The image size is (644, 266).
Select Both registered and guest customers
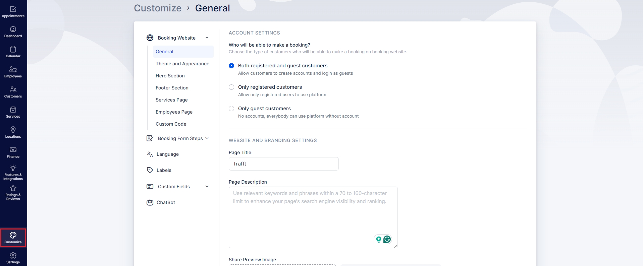[231, 66]
